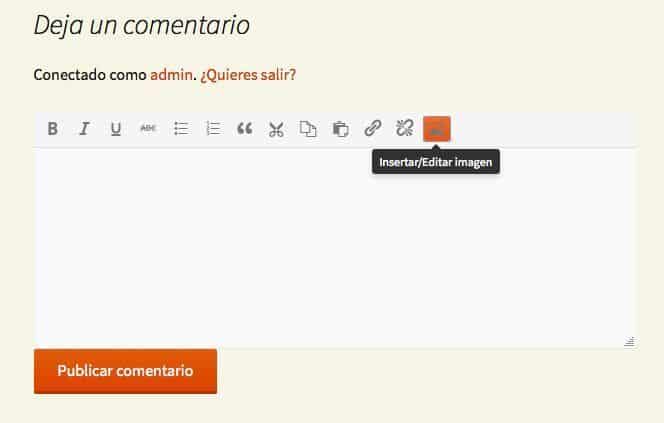Click the 'Deja un comentario' heading

(x=141, y=25)
